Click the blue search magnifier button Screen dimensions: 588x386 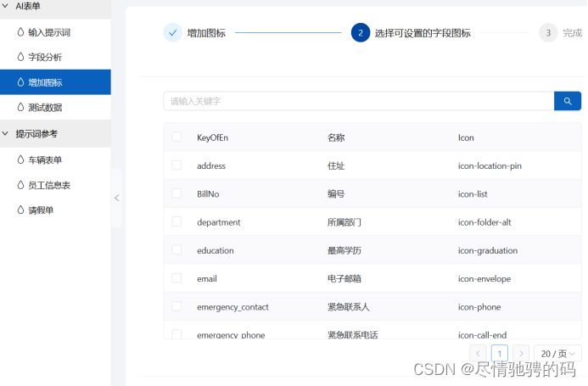568,101
